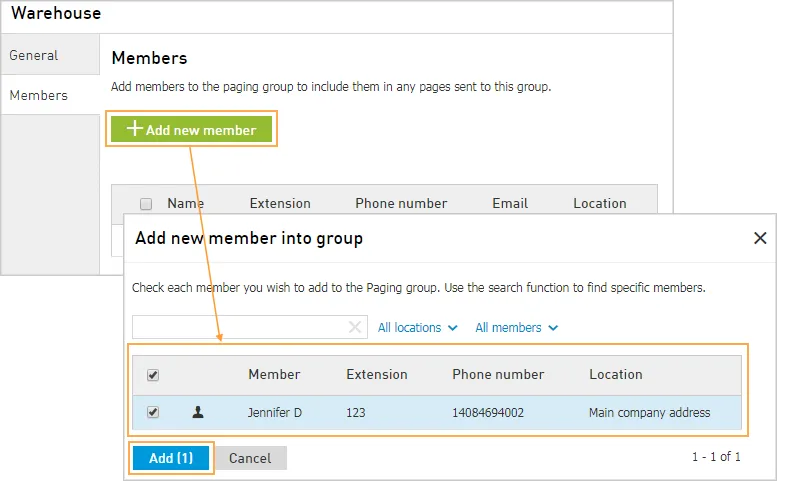The width and height of the screenshot is (787, 492).
Task: Click the 1 - 1 of 1 pagination text
Action: pyautogui.click(x=716, y=457)
